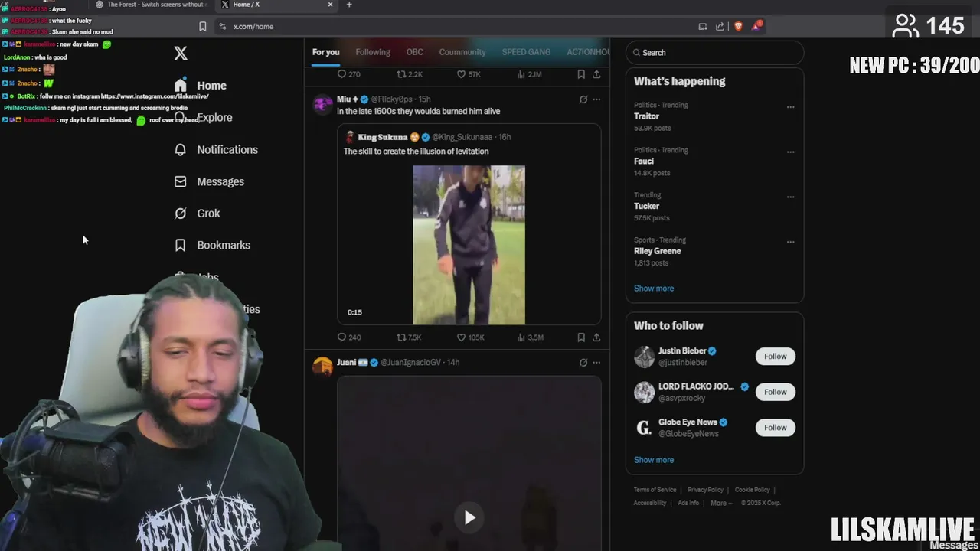Switch to the For you tab
980x551 pixels.
(325, 52)
